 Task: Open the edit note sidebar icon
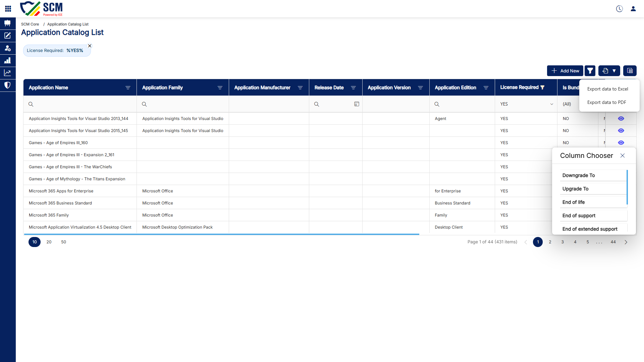(x=8, y=36)
